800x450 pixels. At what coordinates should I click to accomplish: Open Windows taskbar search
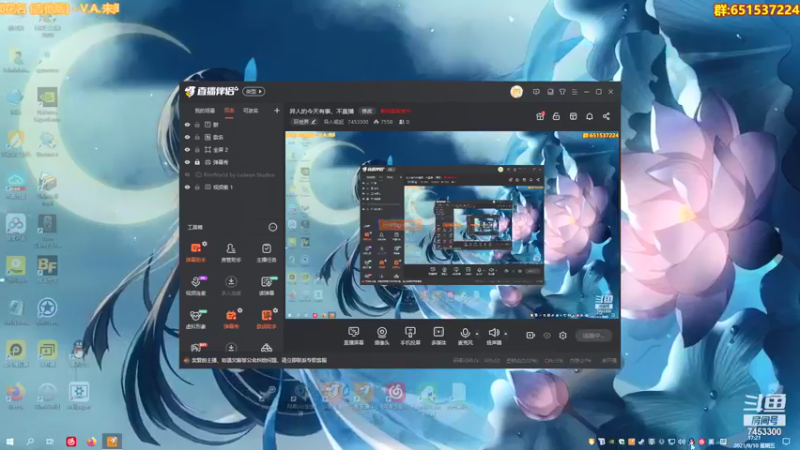pyautogui.click(x=30, y=441)
